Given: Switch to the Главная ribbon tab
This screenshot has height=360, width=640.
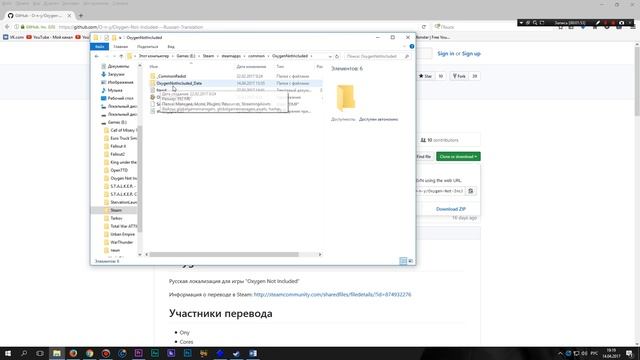Looking at the screenshot, I should coord(121,47).
